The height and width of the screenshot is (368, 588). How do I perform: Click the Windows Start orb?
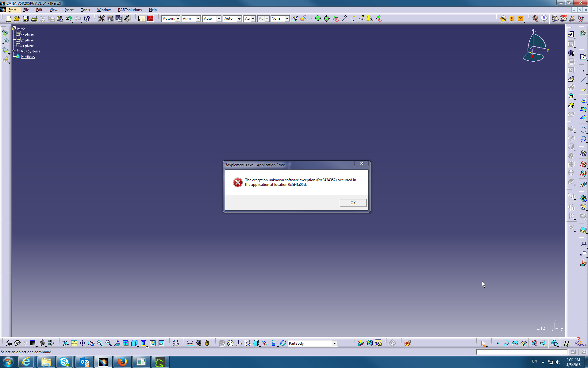(x=8, y=362)
